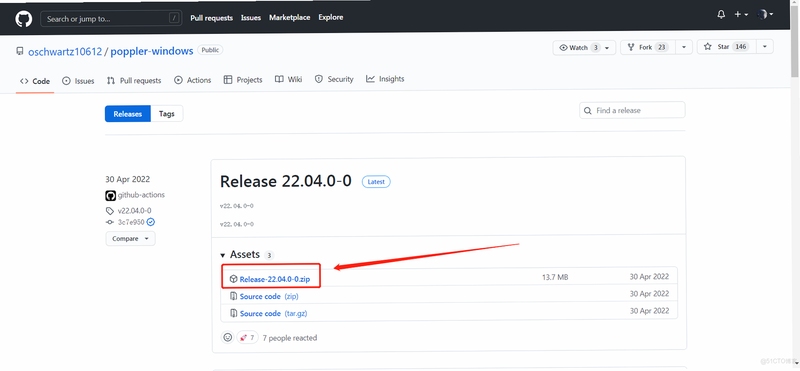Fork the repository

click(x=648, y=47)
